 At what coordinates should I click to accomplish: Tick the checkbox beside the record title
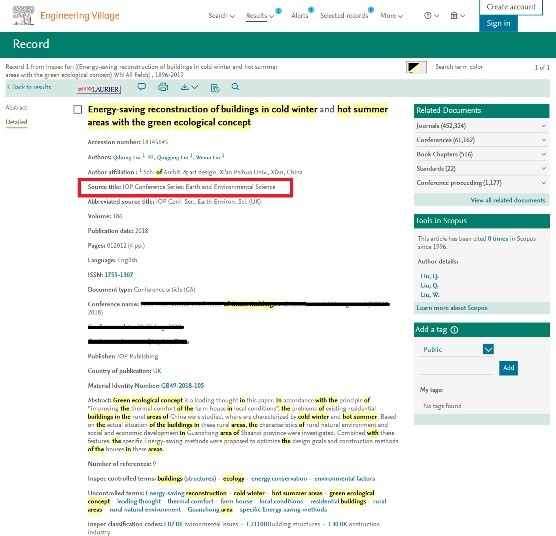[x=77, y=110]
